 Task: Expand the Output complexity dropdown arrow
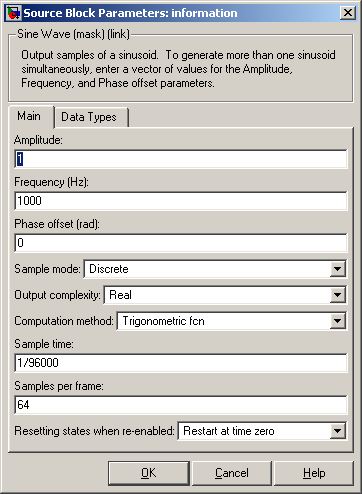[x=337, y=295]
